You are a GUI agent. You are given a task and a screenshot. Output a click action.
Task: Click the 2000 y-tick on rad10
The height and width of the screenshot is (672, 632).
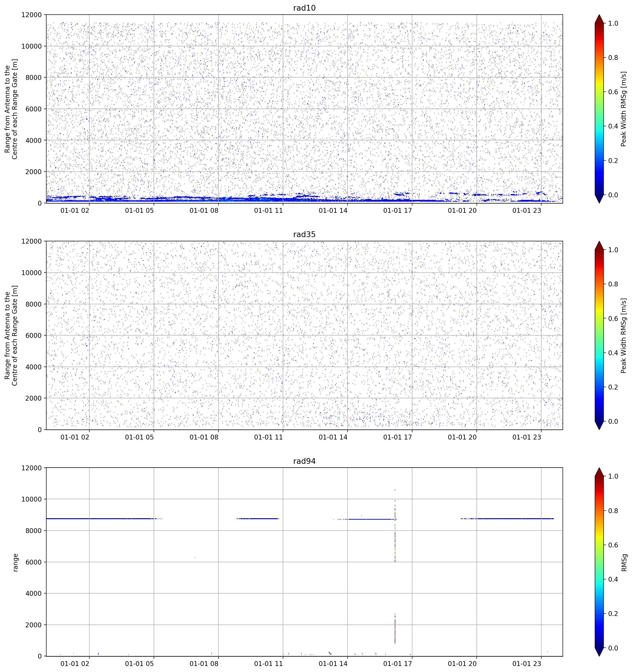[x=34, y=172]
